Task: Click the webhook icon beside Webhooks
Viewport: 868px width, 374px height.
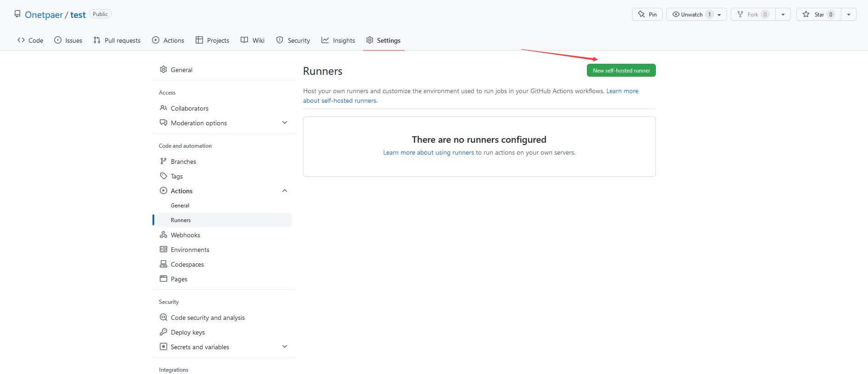Action: tap(163, 234)
